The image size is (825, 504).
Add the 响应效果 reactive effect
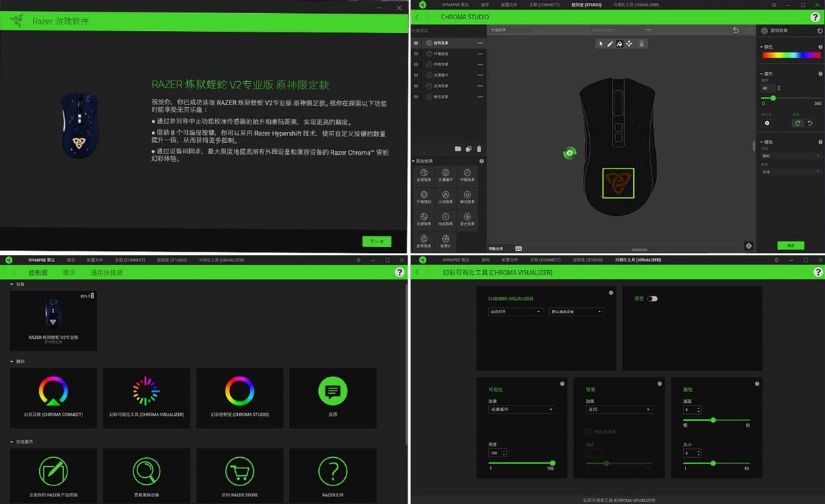(445, 220)
